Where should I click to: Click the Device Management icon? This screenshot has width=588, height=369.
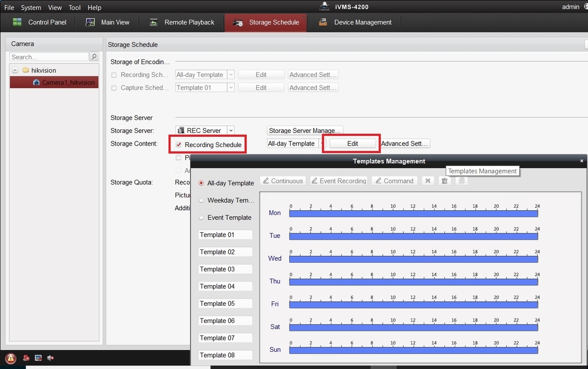323,22
